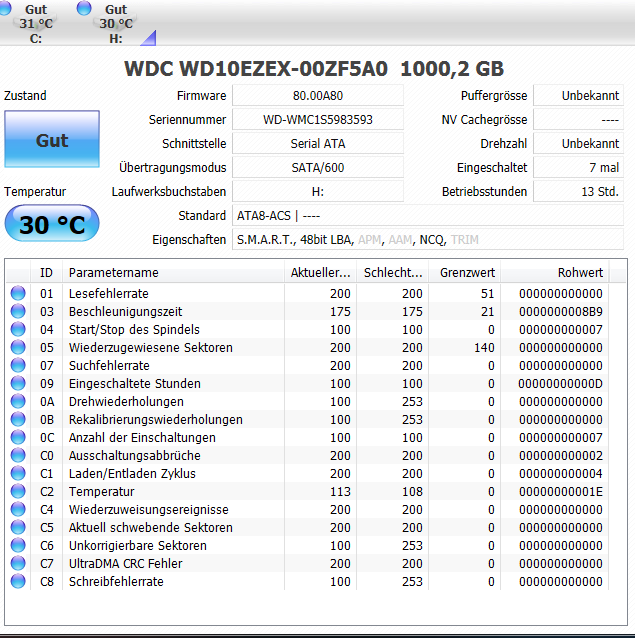Viewport: 635px width, 638px height.
Task: Click the Puffergrösse field Unbekannt
Action: pyautogui.click(x=578, y=96)
